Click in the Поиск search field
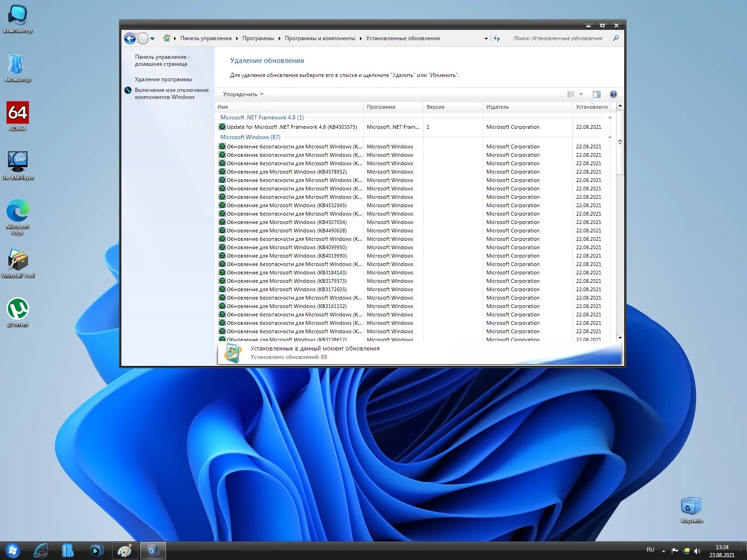The width and height of the screenshot is (747, 560). click(x=558, y=38)
